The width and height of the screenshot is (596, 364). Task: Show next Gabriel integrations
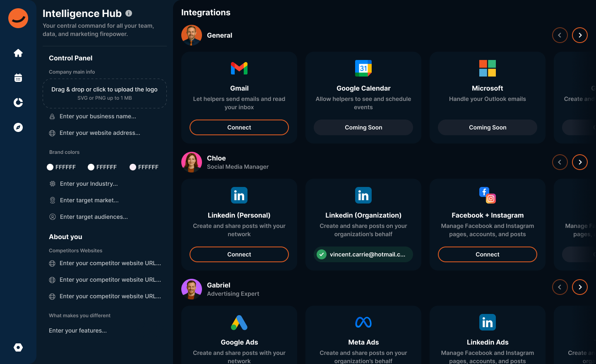coord(580,287)
